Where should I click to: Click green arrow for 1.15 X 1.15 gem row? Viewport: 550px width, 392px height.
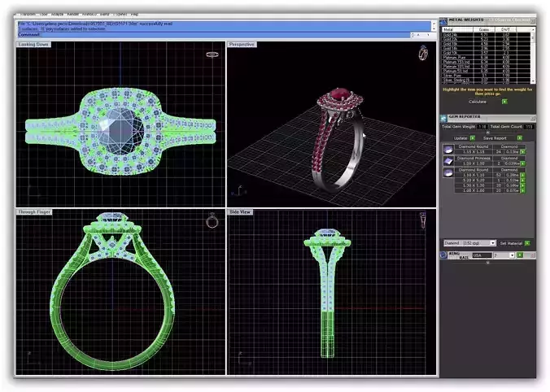click(x=522, y=152)
